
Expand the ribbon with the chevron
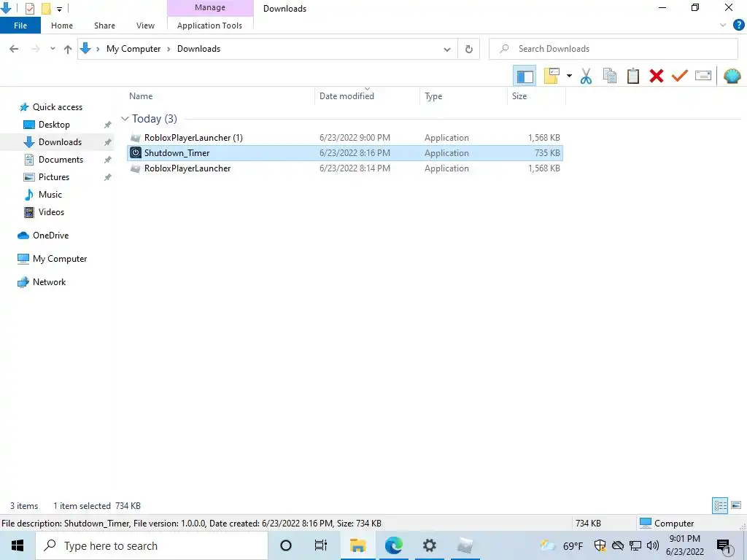[723, 26]
